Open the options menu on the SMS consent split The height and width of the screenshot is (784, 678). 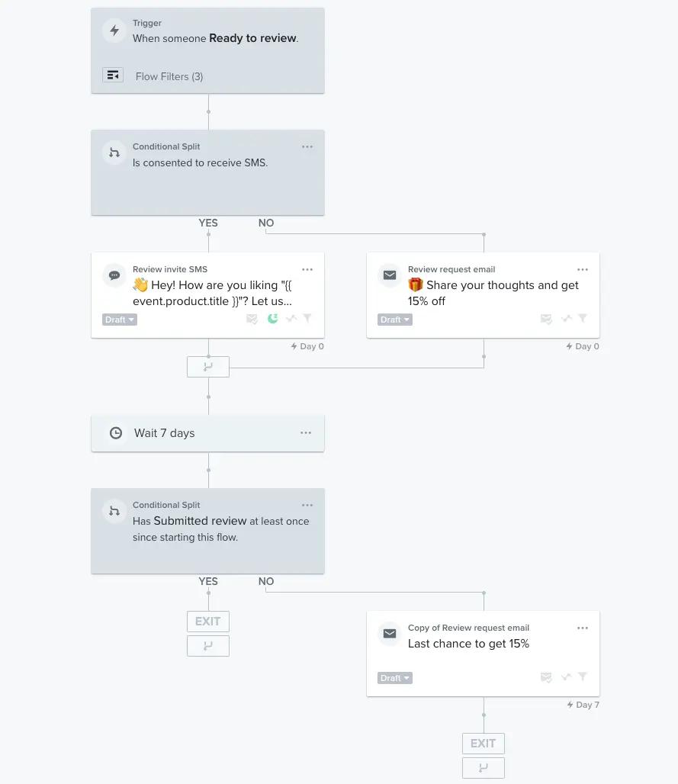pyautogui.click(x=307, y=146)
